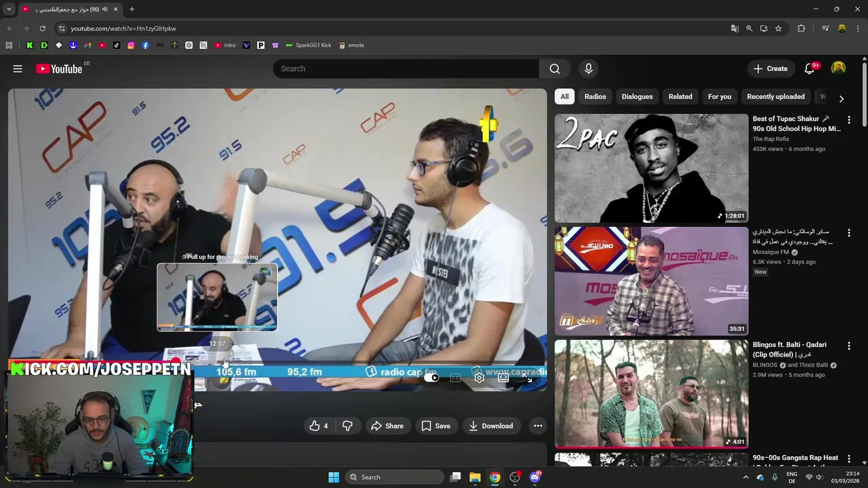Open options for Best of Tupac Shakur video
The width and height of the screenshot is (868, 488).
(848, 120)
